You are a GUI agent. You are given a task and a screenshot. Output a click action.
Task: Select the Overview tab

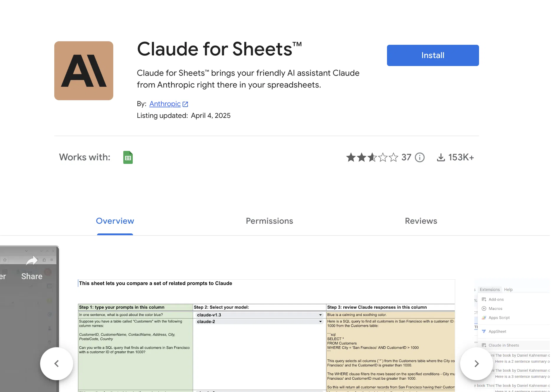(115, 221)
